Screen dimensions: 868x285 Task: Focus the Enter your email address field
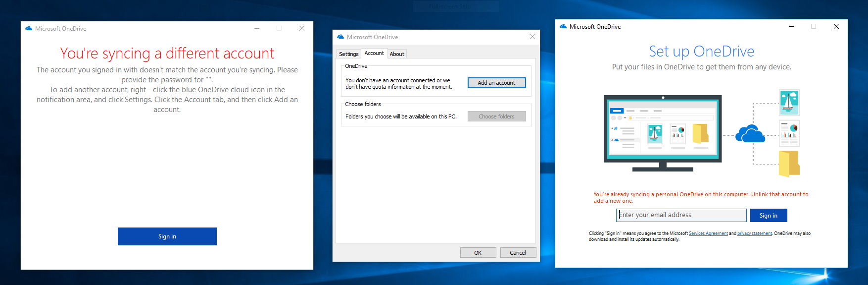click(x=681, y=215)
